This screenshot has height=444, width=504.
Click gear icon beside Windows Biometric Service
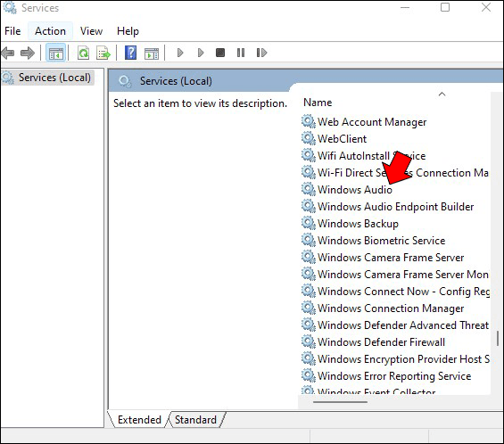coord(309,240)
